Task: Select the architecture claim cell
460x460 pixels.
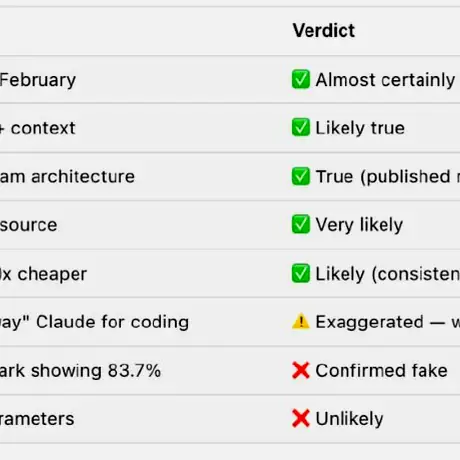Action: tap(67, 177)
